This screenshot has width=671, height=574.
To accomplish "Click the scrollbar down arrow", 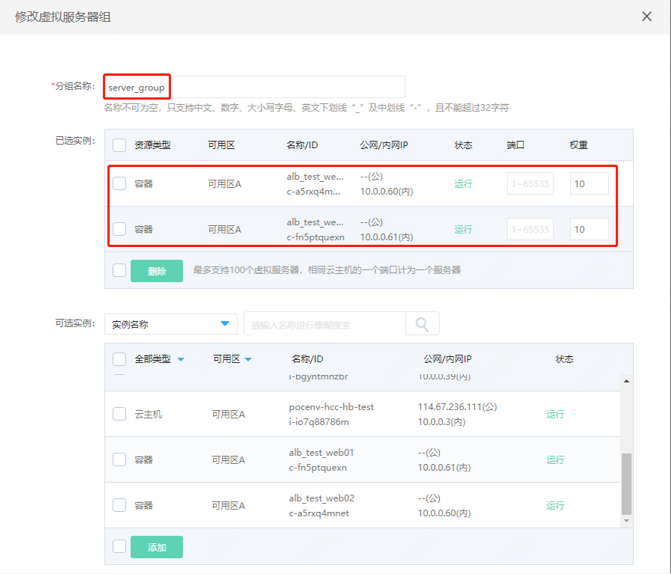I will 626,520.
